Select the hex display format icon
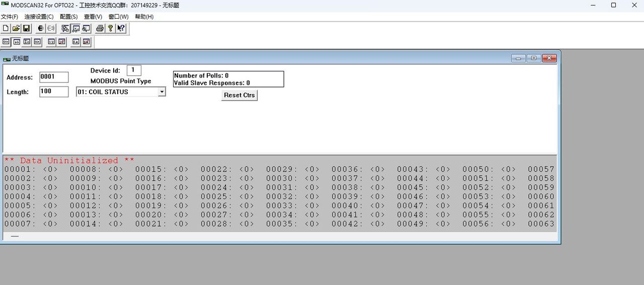 (37, 42)
